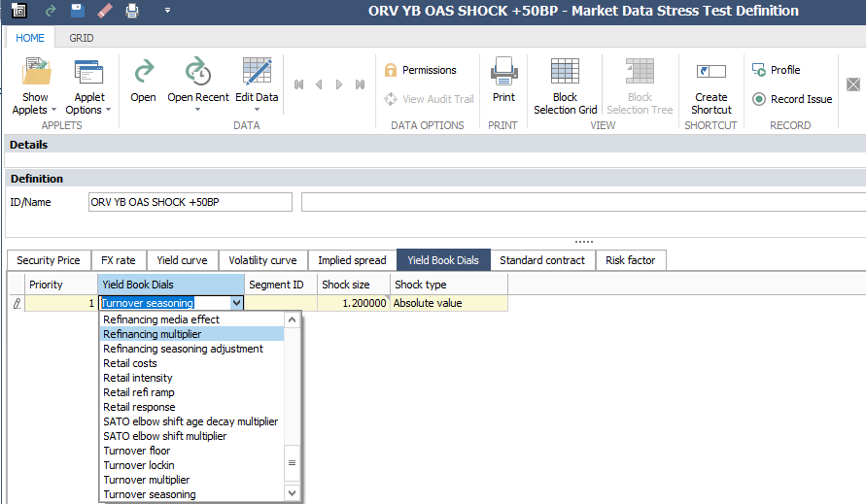Switch to the GRID ribbon tab
The height and width of the screenshot is (504, 866).
point(82,38)
